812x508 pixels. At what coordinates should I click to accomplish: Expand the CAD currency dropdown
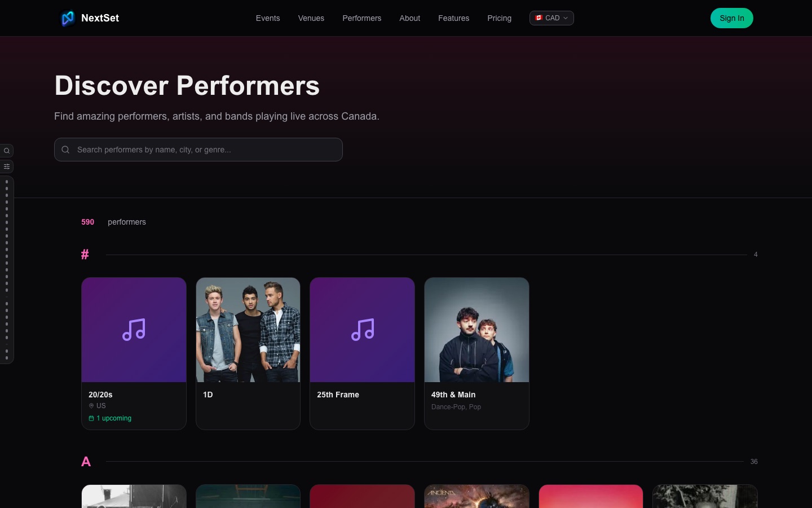point(551,18)
